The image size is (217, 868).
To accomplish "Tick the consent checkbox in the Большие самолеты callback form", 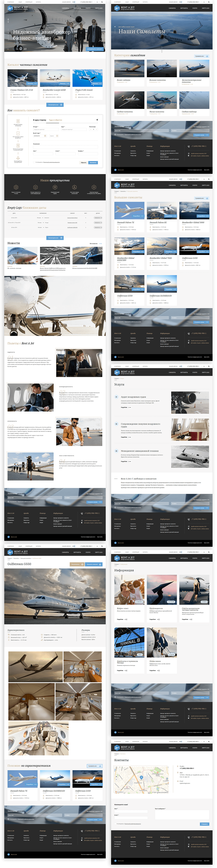I will (x=115, y=322).
